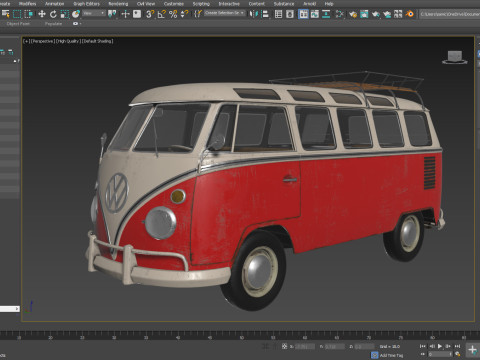Activate the Select and Move tool
The width and height of the screenshot is (480, 360).
point(42,14)
